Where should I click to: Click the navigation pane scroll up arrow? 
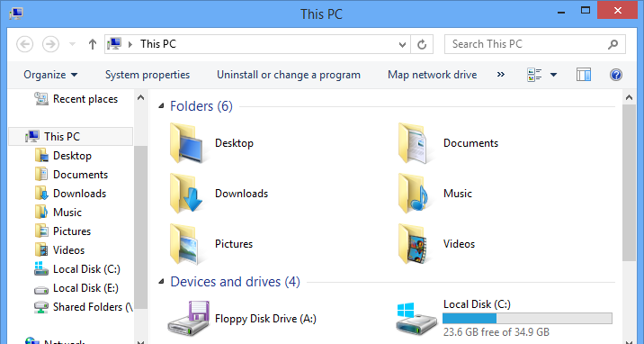coord(141,98)
